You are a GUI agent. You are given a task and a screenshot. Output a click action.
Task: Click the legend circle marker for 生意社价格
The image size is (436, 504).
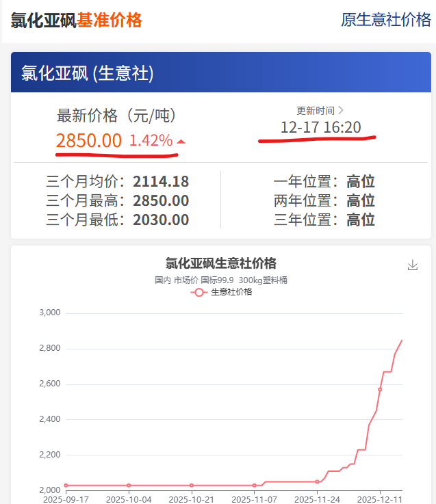pyautogui.click(x=199, y=292)
